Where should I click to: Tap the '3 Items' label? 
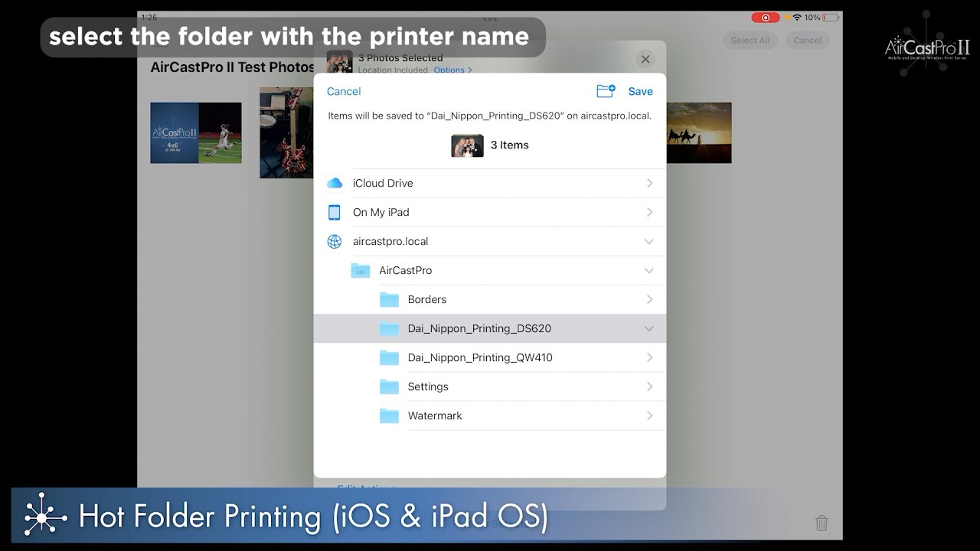[510, 145]
